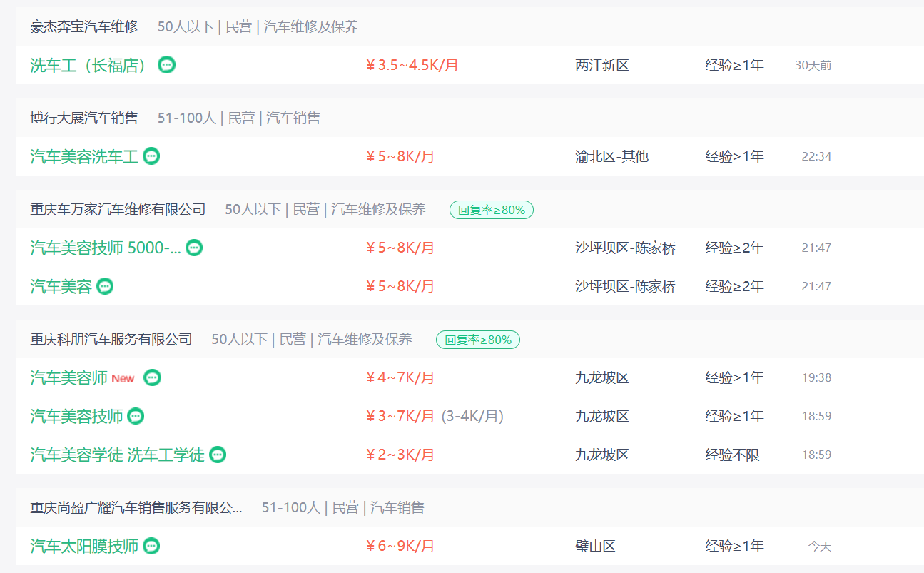Open 汽车美容学徒 洗车工学徒 posting

(117, 455)
